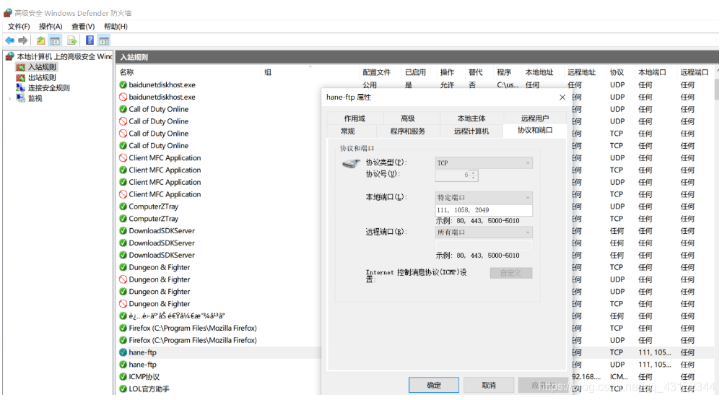Screen dimensions: 722x400
Task: Select 连接安全规则 in the left tree
Action: pyautogui.click(x=49, y=87)
